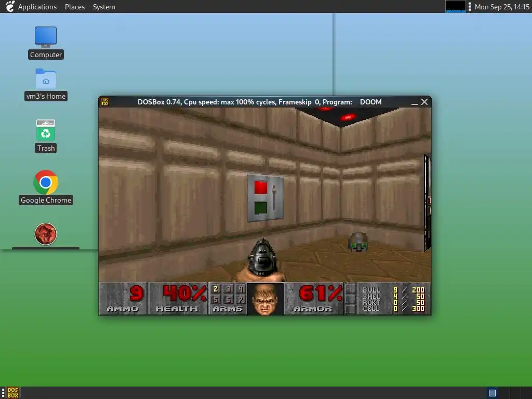Minimize the DOSBox window

(x=414, y=102)
